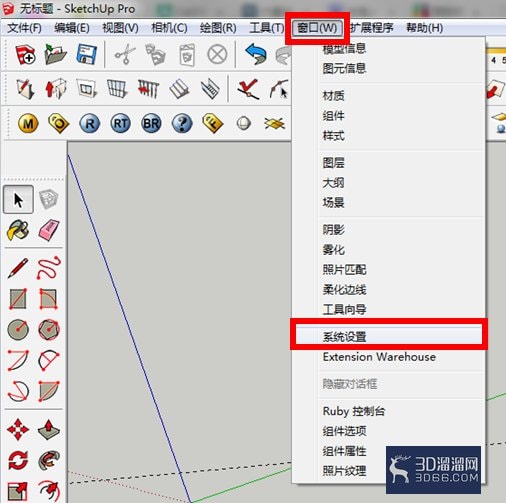Select the Make Component tool

pos(49,199)
